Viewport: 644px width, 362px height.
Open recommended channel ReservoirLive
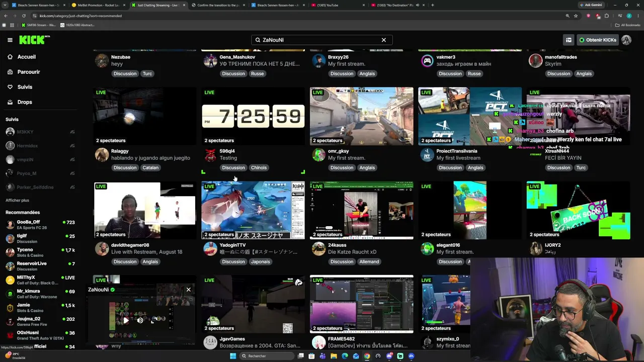pos(40,266)
